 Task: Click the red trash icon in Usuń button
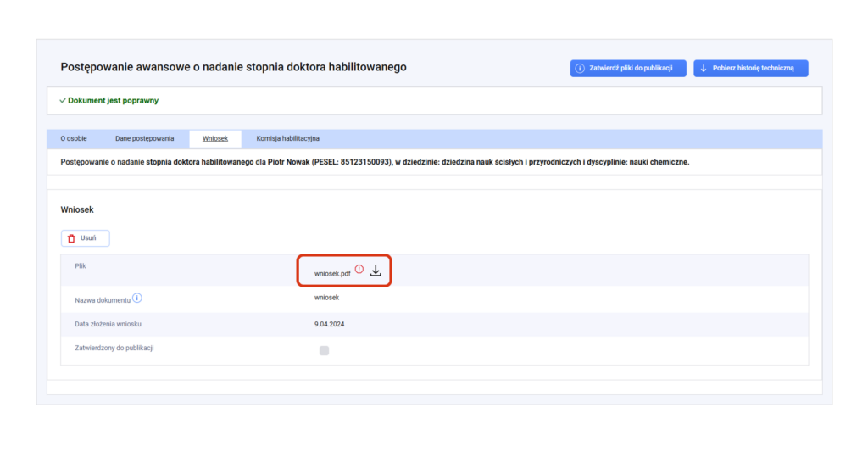[x=72, y=238]
